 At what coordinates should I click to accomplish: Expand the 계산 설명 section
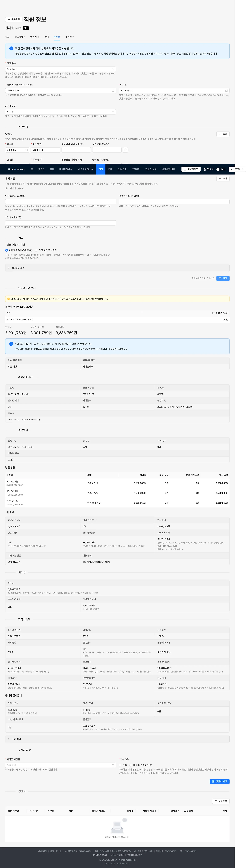tap(117, 739)
